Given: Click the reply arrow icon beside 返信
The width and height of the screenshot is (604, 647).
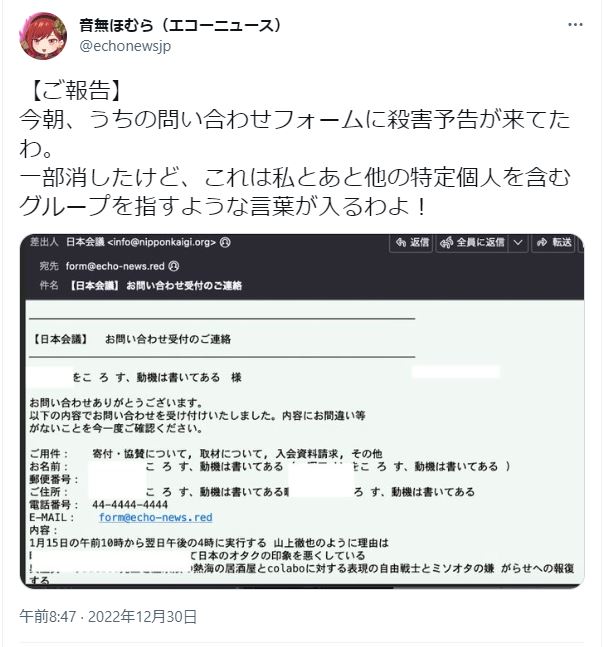Looking at the screenshot, I should pos(401,242).
